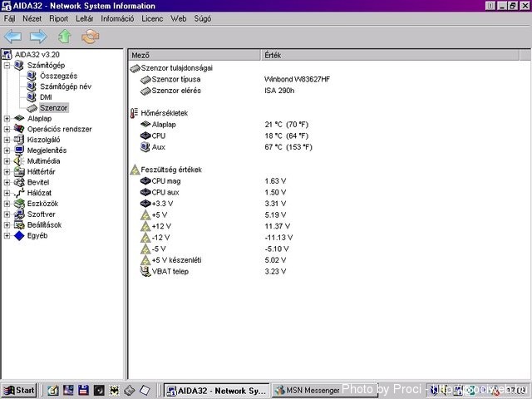Click the Beállítások settings icon
The width and height of the screenshot is (532, 399).
19,224
